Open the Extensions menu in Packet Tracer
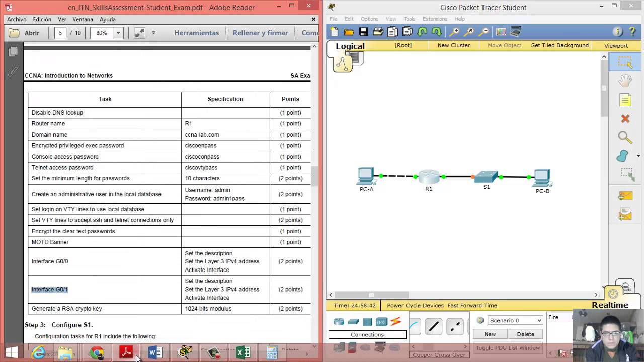644x362 pixels. (x=435, y=19)
